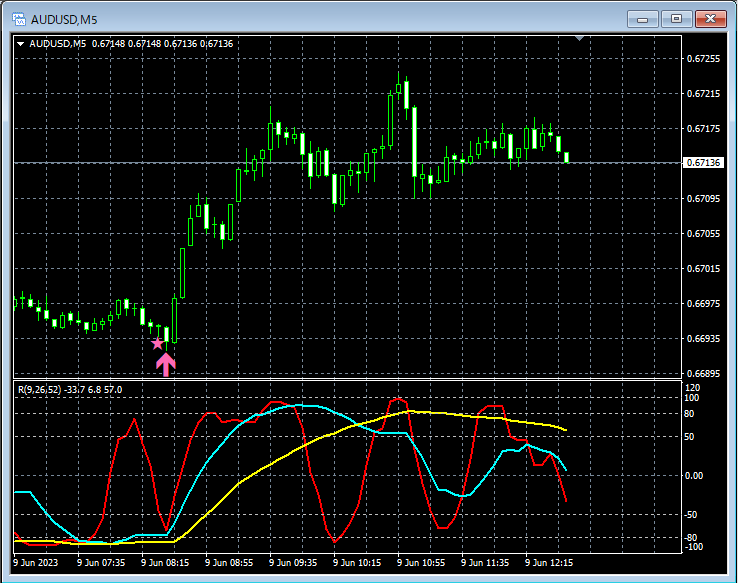
Task: Click price scale value 0.66975
Action: [x=703, y=304]
